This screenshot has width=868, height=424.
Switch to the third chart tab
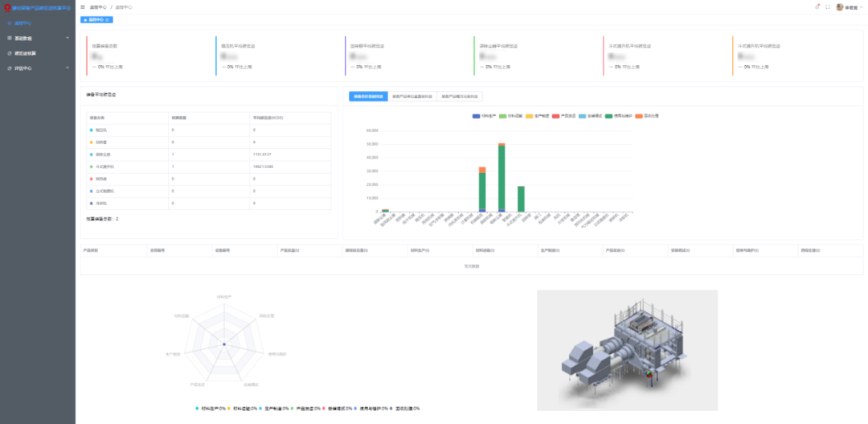pos(461,97)
